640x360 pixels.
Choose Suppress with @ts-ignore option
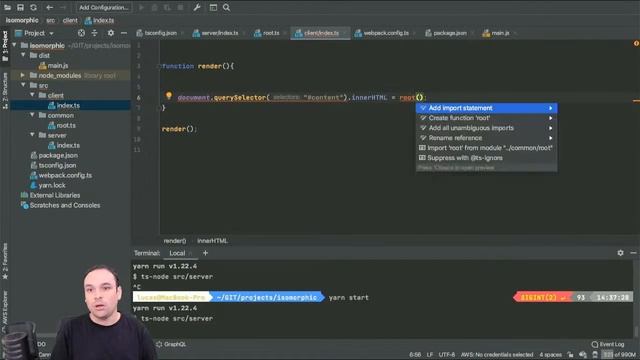[x=487, y=158]
